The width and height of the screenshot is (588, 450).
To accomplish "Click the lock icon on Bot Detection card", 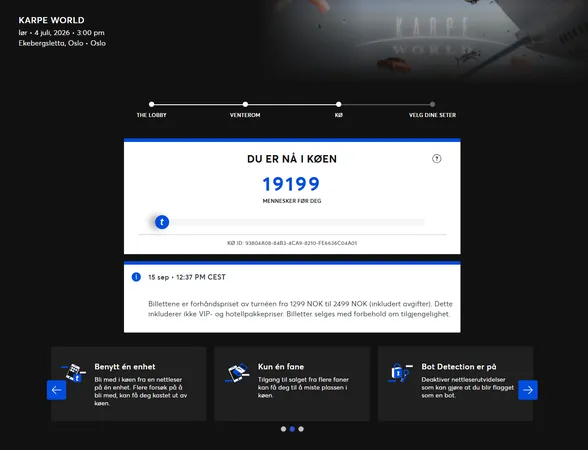I will [400, 372].
